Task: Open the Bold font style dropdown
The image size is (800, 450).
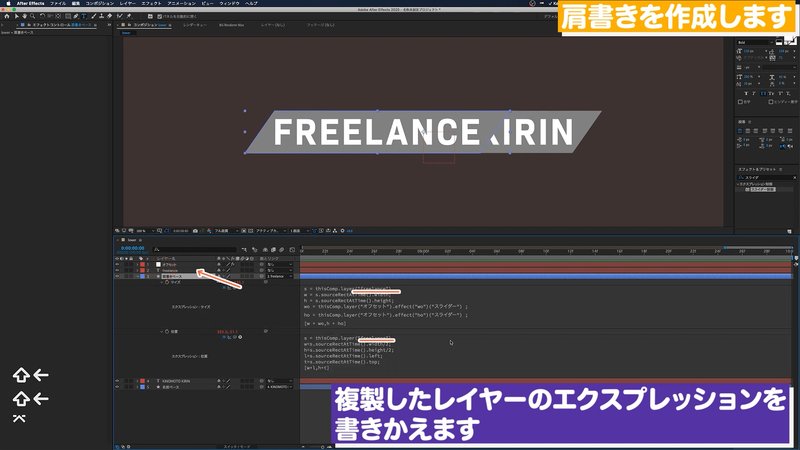Action: tap(755, 42)
